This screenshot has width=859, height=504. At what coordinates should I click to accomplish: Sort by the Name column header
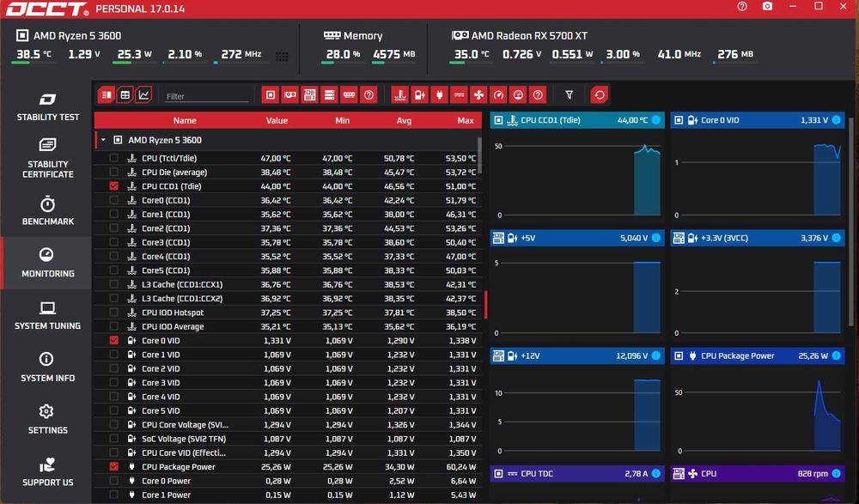point(185,120)
